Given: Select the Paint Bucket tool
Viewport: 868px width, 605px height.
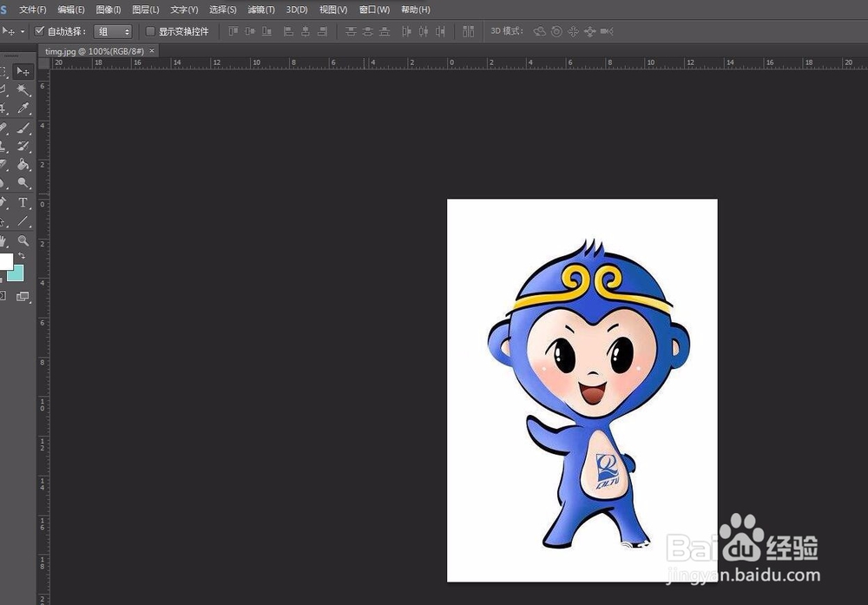Looking at the screenshot, I should pyautogui.click(x=23, y=164).
